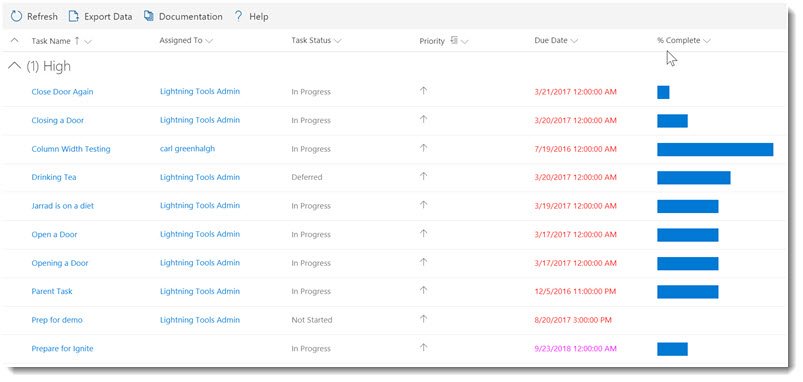Viewport: 803px width, 382px height.
Task: Click Lightning Tools Admin for Drinking Tea
Action: (200, 177)
